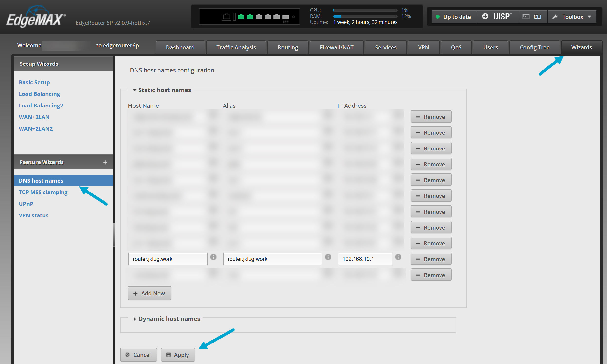Click info icon beside IP address 192.168.10.1
The width and height of the screenshot is (607, 364).
click(398, 257)
